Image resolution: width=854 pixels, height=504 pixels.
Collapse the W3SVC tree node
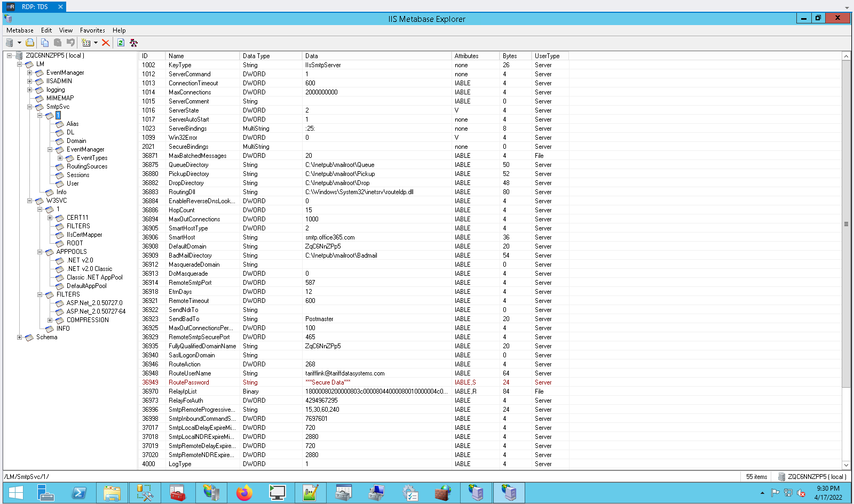coord(29,201)
